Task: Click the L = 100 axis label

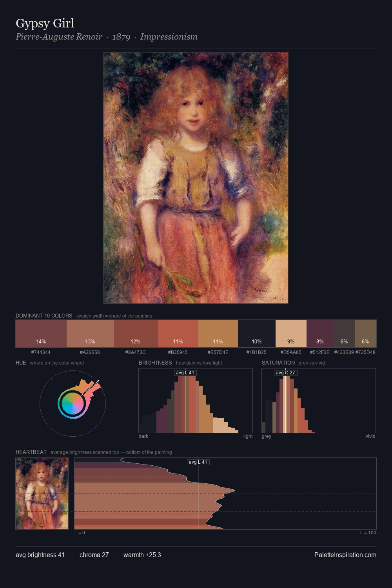Action: 368,533
